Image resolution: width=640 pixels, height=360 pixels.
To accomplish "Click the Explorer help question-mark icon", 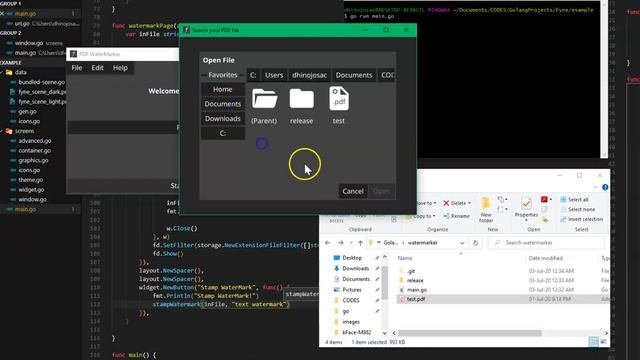I will (x=605, y=187).
